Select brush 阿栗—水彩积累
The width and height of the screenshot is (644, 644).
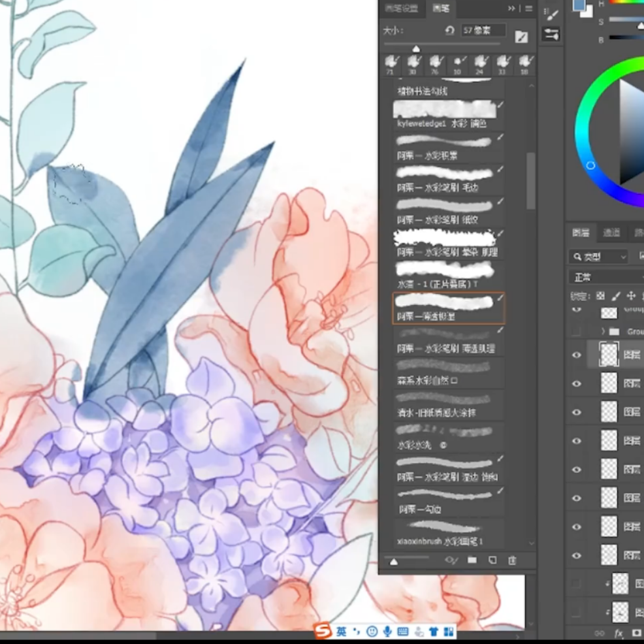tap(448, 146)
